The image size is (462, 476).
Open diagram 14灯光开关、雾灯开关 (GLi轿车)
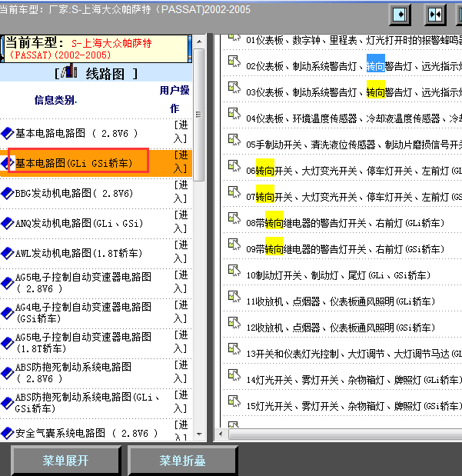[354, 380]
